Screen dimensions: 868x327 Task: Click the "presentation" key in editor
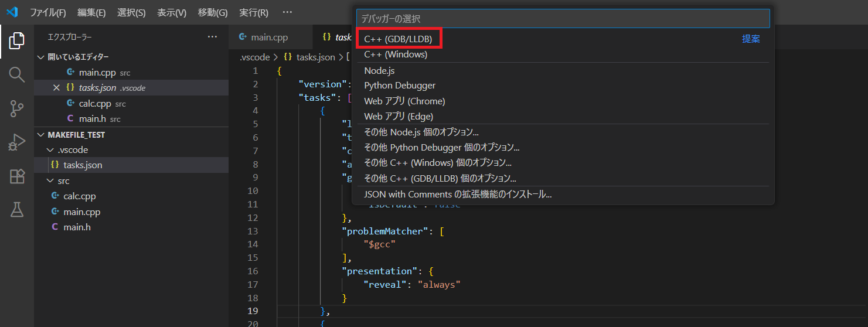click(380, 271)
